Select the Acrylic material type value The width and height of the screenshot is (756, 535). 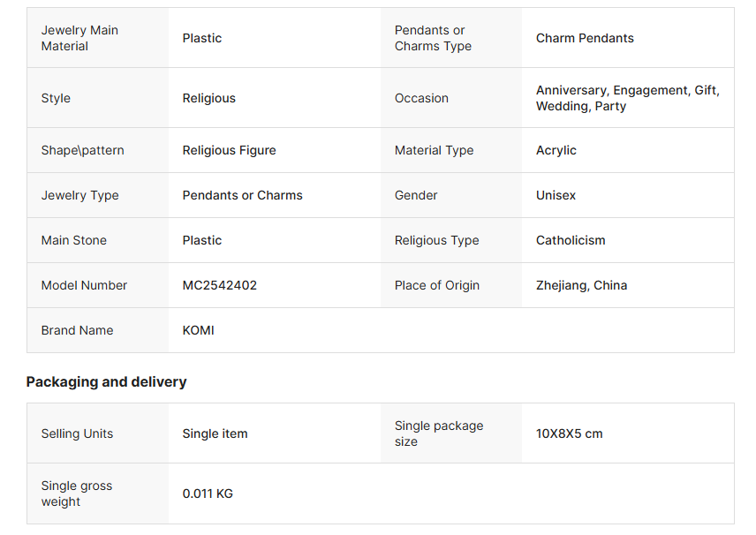click(x=556, y=150)
